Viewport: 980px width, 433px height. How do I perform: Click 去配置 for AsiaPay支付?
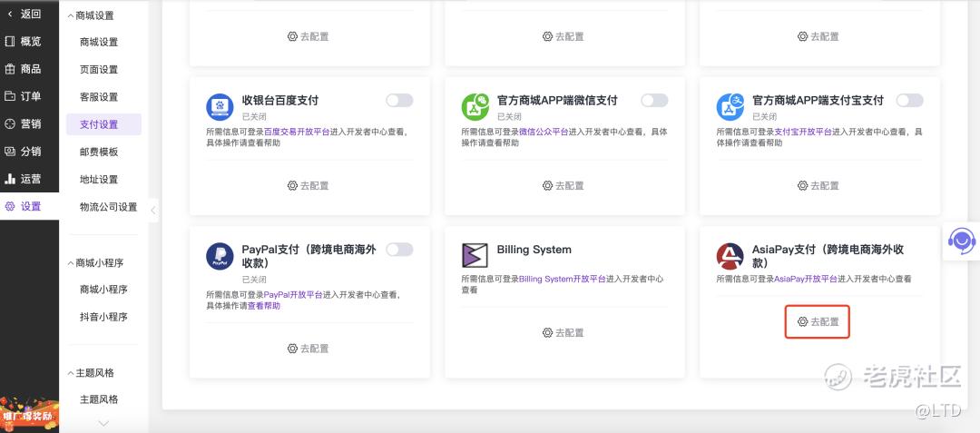pyautogui.click(x=818, y=321)
